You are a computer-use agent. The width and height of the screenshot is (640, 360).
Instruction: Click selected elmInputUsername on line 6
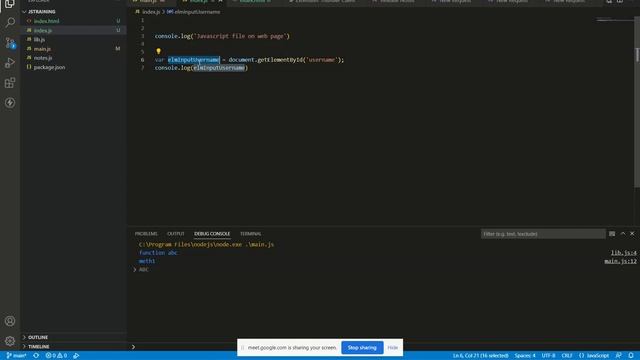click(194, 60)
